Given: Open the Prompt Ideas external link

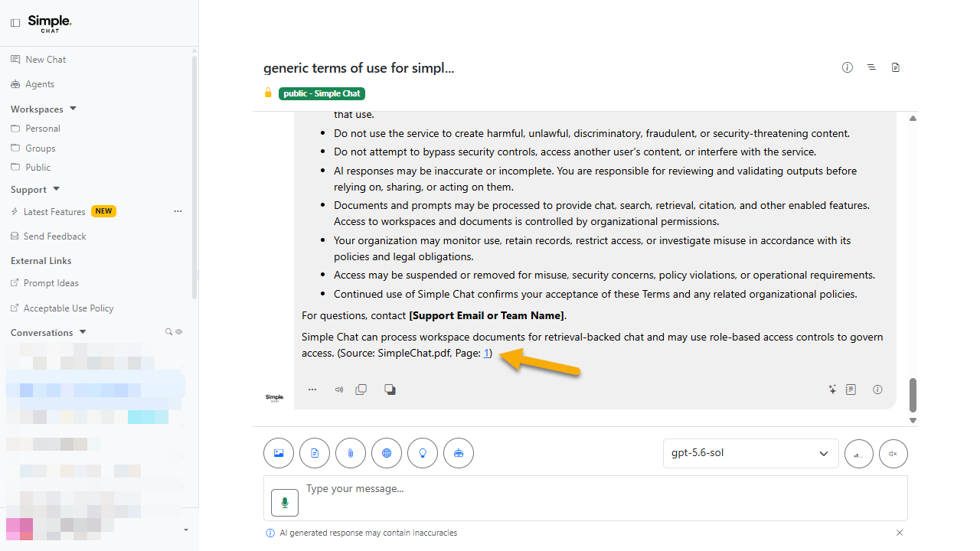Looking at the screenshot, I should (x=44, y=283).
